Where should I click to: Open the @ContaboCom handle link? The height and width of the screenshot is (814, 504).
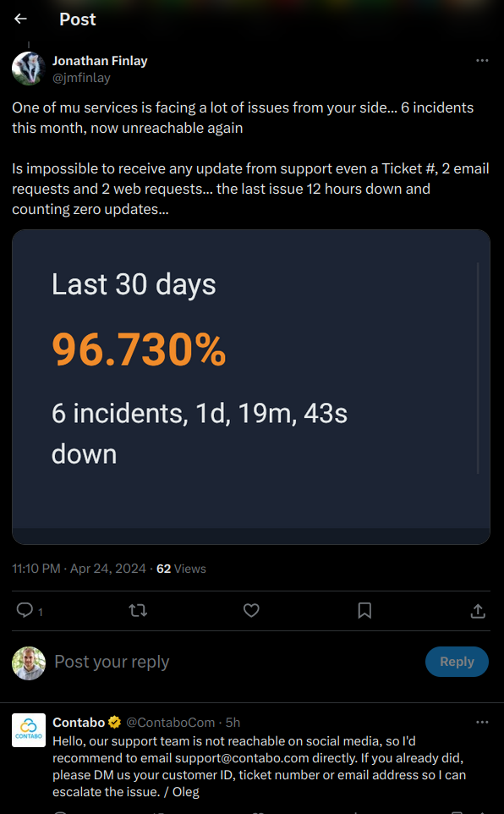(x=170, y=722)
